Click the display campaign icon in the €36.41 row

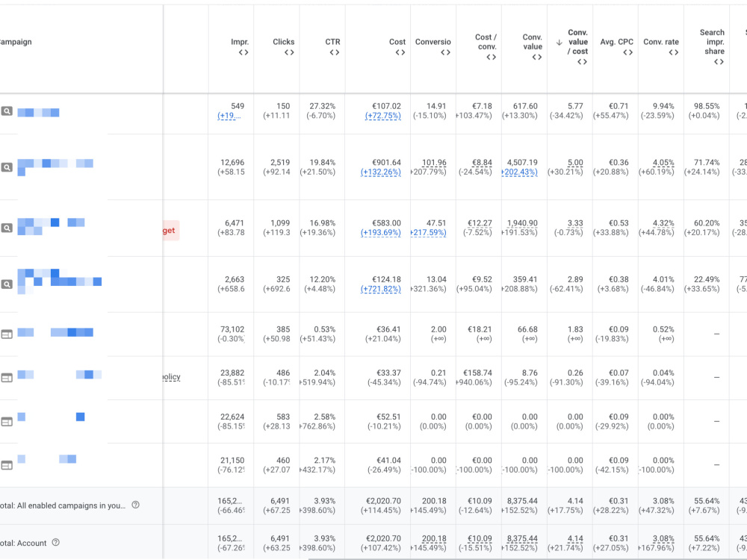tap(7, 335)
